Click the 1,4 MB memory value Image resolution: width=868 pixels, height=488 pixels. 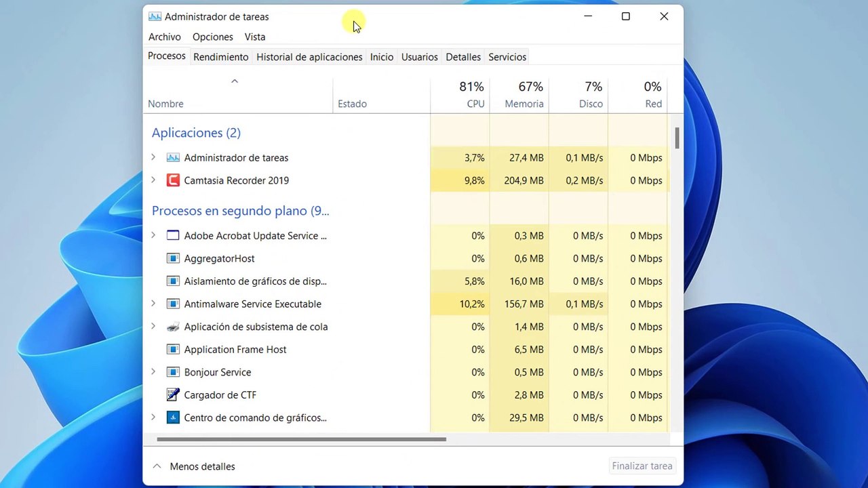point(529,327)
